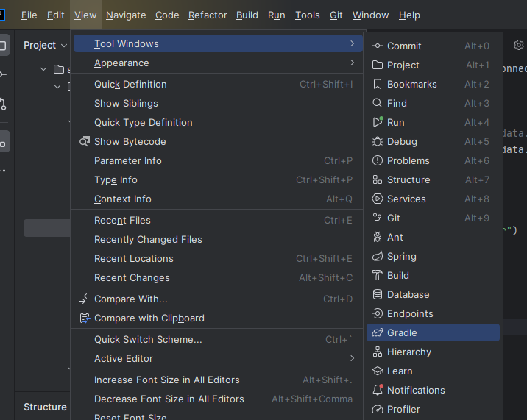Image resolution: width=527 pixels, height=420 pixels.
Task: Open the Endpoints tool window
Action: click(433, 314)
